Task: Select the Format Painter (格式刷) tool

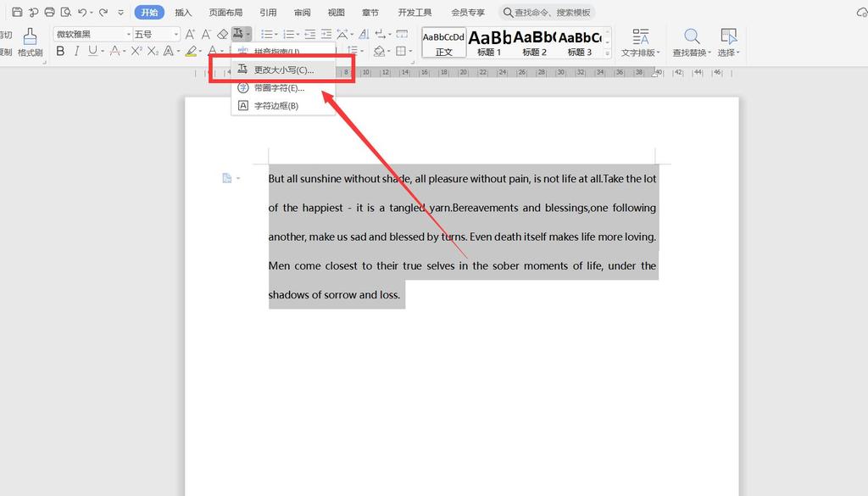Action: point(31,42)
